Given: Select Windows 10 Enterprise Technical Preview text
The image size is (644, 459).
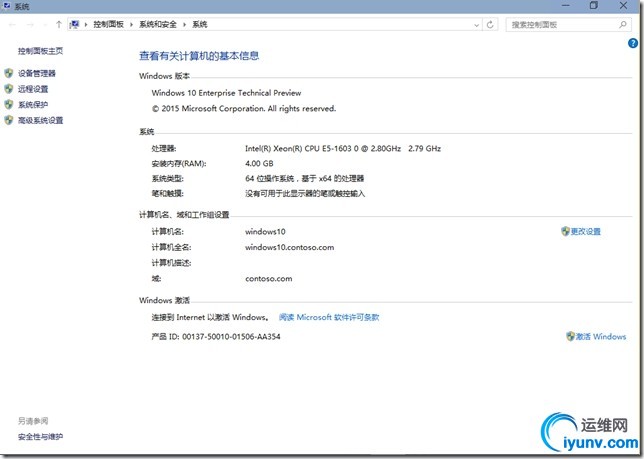Looking at the screenshot, I should [226, 93].
